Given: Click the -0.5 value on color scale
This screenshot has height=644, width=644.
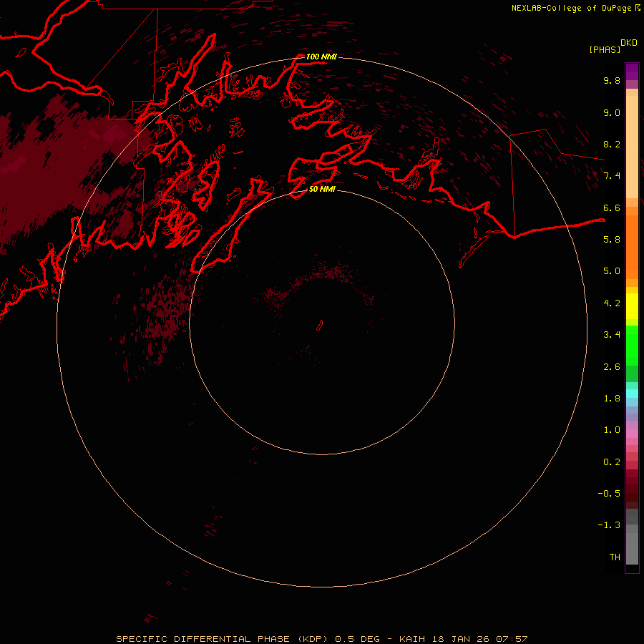Looking at the screenshot, I should coord(609,494).
